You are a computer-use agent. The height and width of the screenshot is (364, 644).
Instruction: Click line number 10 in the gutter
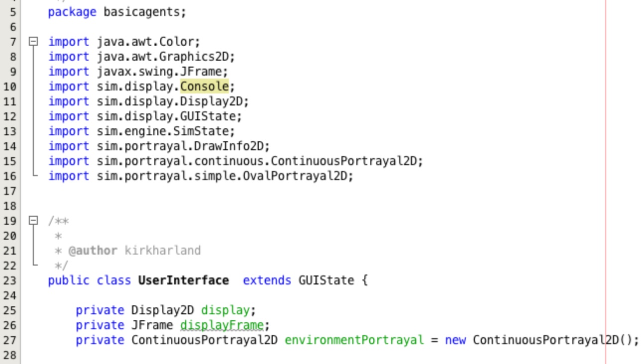coord(9,87)
